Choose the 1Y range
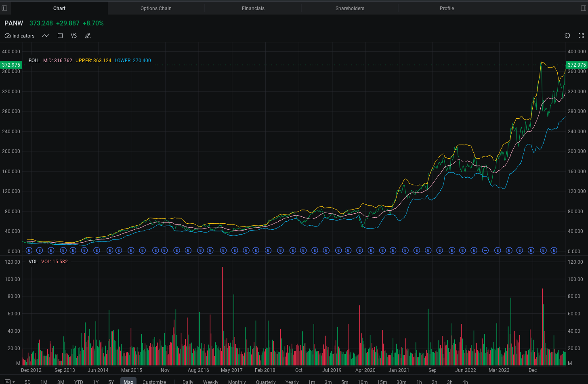The image size is (588, 384). point(96,382)
